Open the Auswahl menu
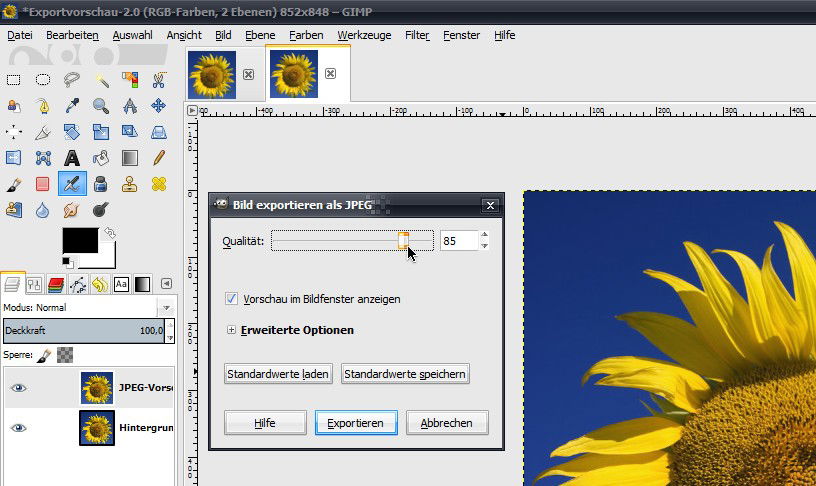 point(133,35)
